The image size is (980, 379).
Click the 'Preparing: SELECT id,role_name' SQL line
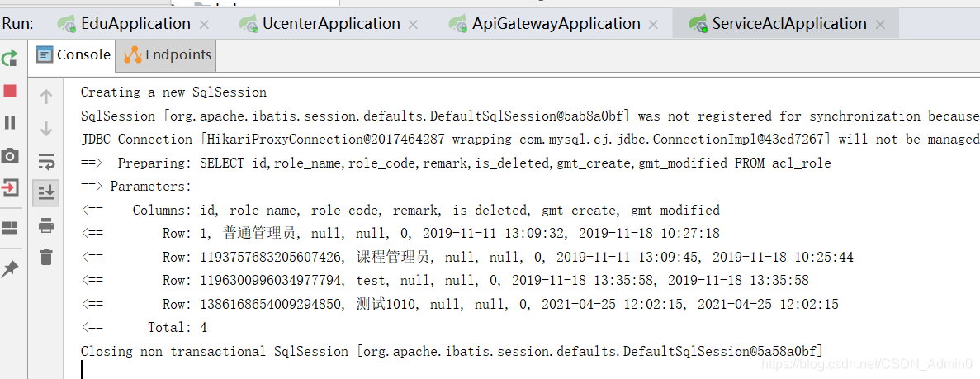456,163
